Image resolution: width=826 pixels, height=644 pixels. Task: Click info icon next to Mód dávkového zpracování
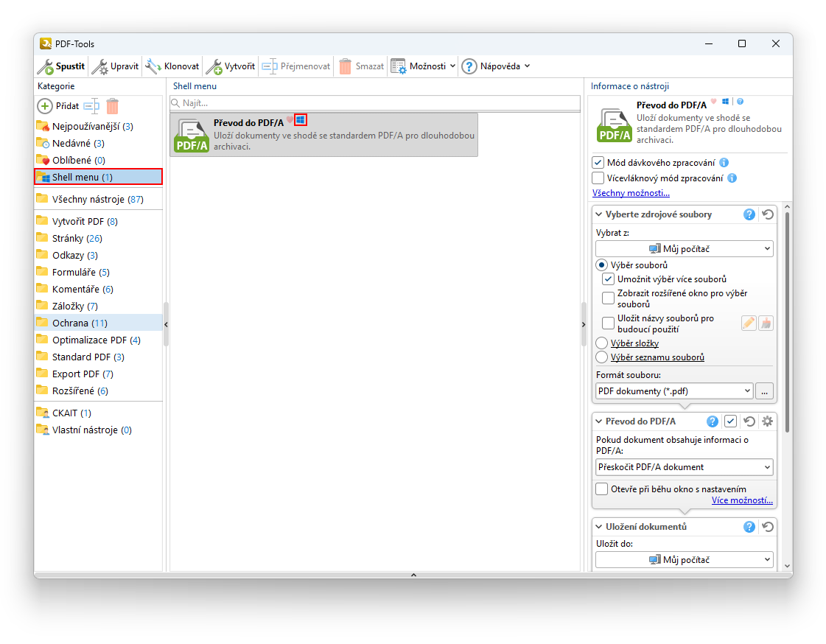click(x=724, y=163)
